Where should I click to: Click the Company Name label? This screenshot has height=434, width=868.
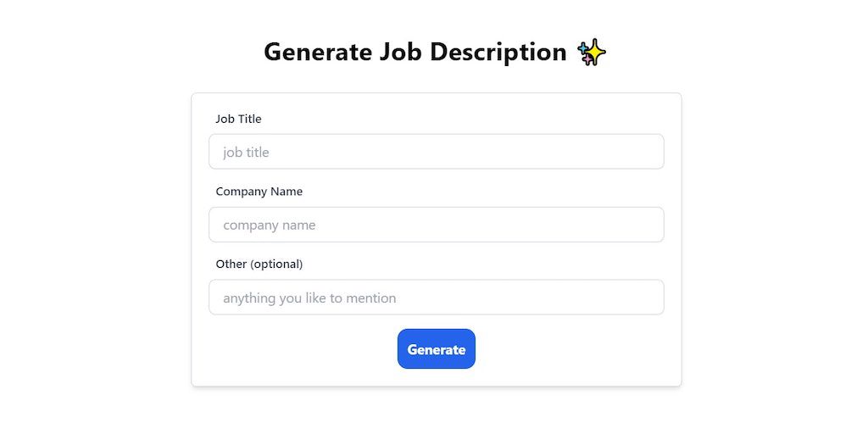coord(259,192)
